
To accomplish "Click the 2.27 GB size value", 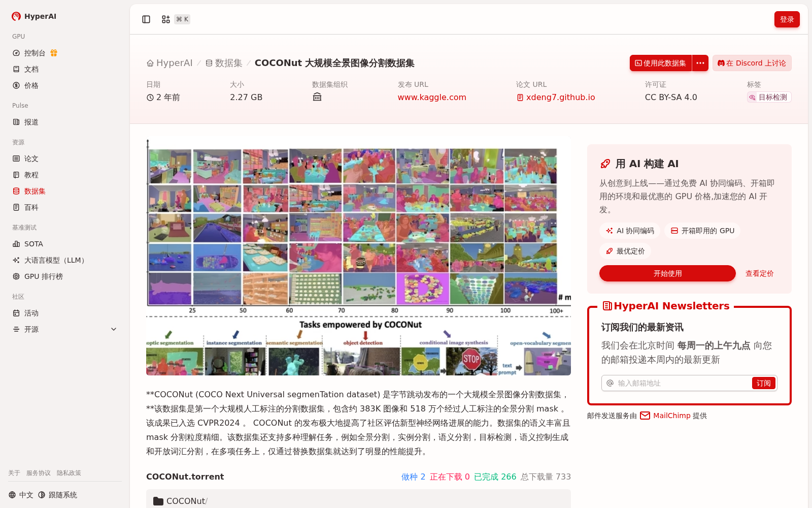I will (x=246, y=97).
